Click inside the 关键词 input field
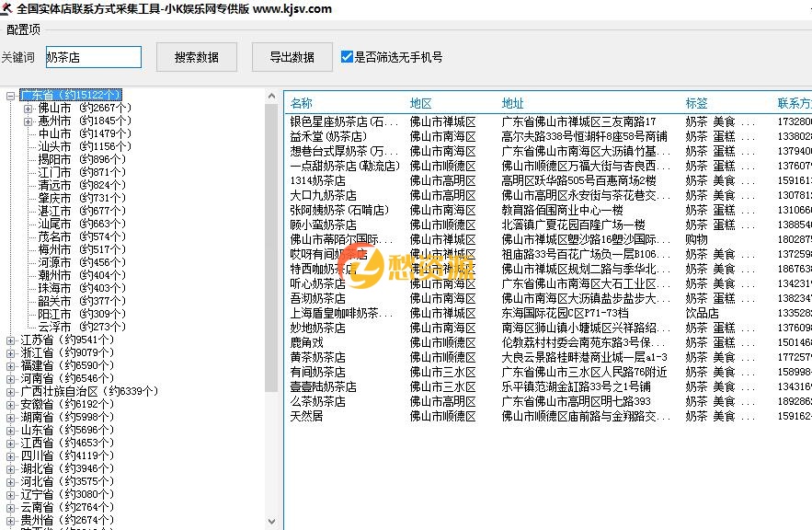This screenshot has height=530, width=812. tap(92, 56)
